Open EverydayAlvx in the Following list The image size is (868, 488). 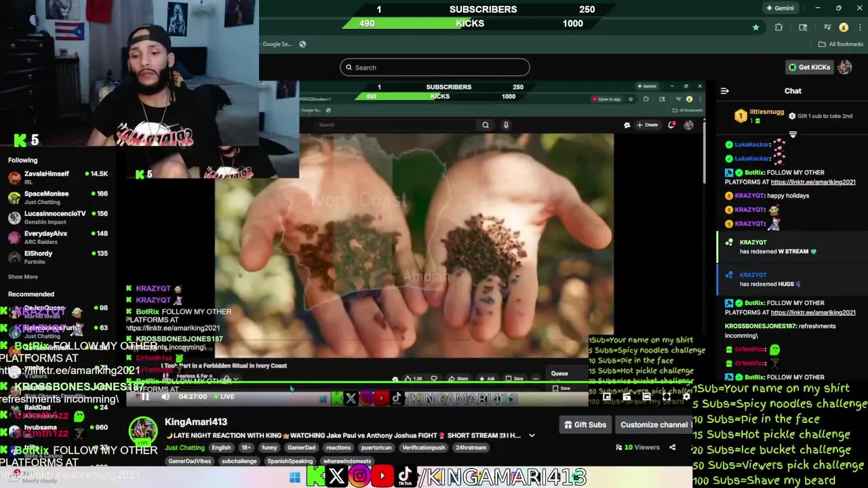[58, 237]
